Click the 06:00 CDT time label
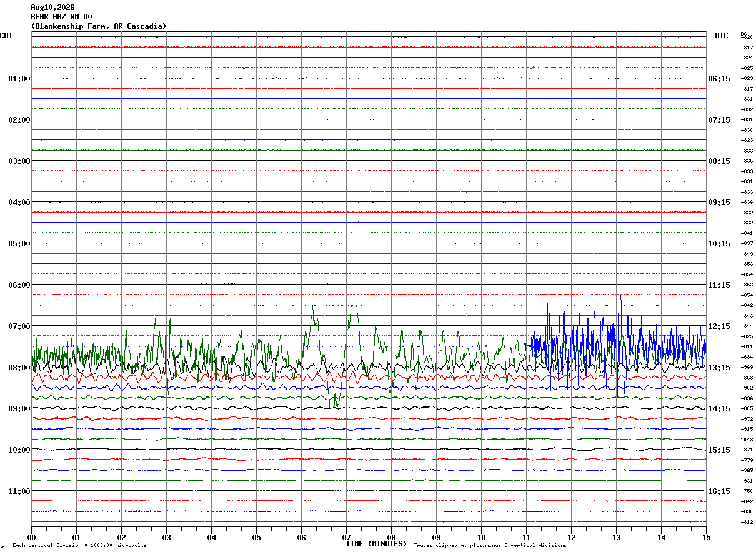Viewport: 756px width, 554px height. [x=19, y=285]
